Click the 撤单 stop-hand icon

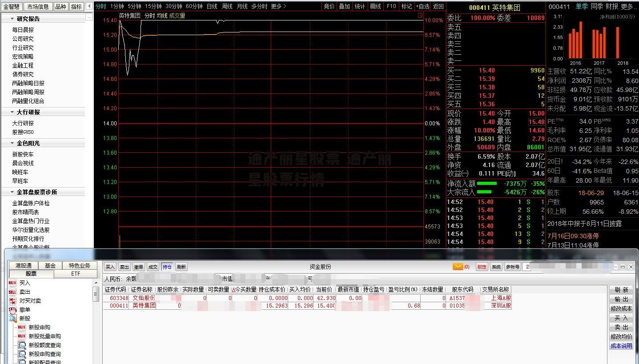(x=12, y=309)
